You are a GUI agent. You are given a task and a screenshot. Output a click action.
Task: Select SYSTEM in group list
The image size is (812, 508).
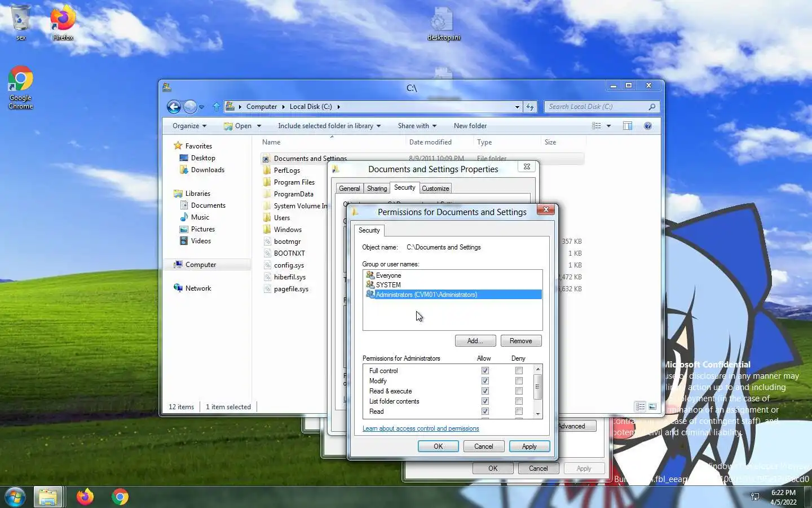pos(453,285)
